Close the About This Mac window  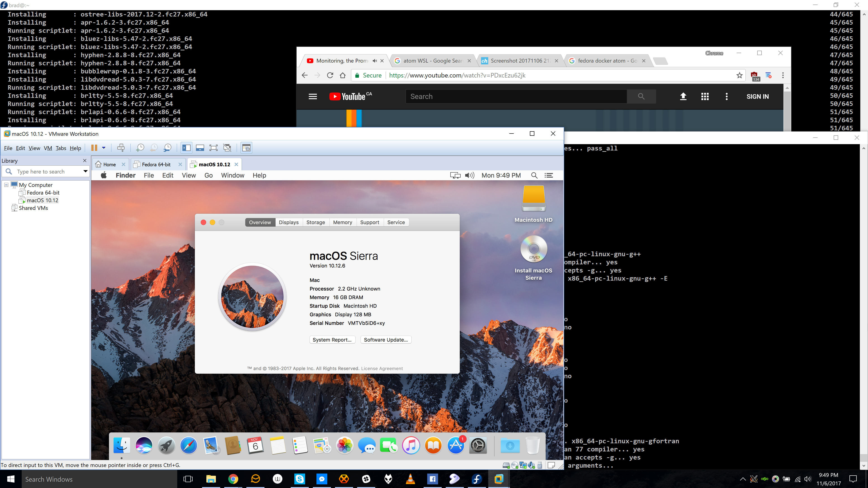tap(203, 222)
